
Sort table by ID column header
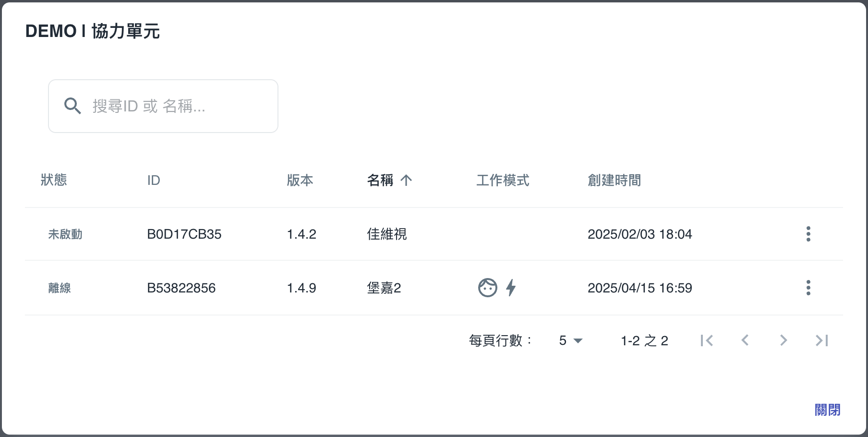[x=154, y=180]
